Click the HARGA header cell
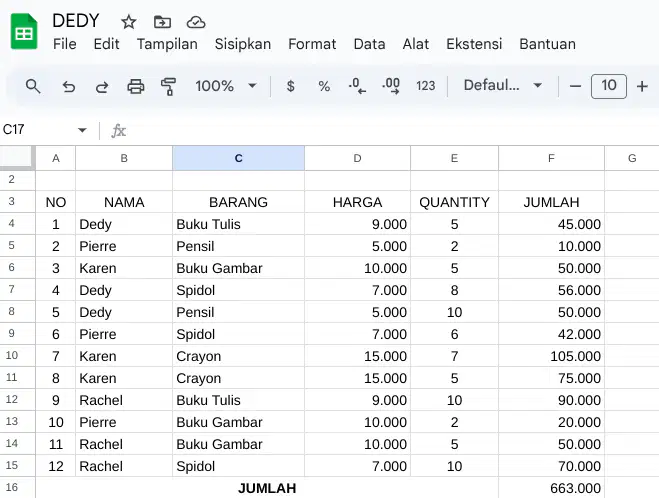The height and width of the screenshot is (498, 659). tap(357, 202)
